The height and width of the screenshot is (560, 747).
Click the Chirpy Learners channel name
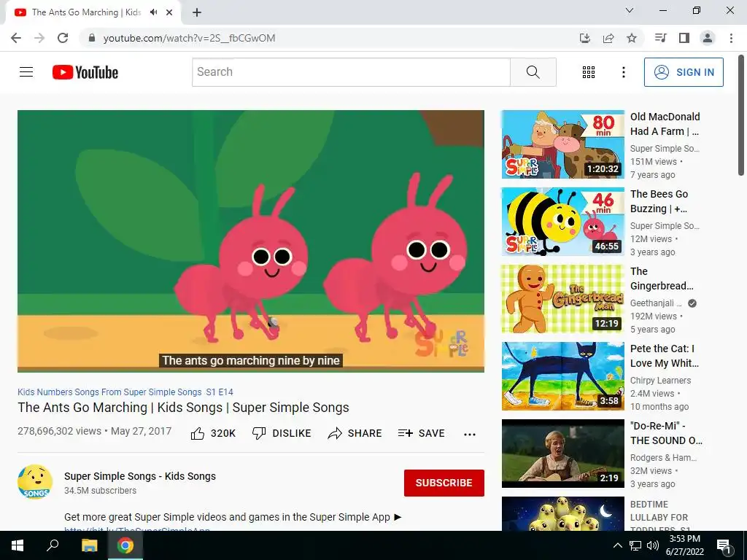(x=660, y=381)
